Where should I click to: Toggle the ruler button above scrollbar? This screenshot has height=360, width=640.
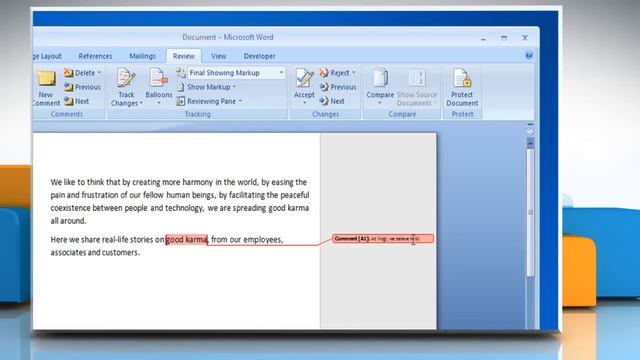(x=530, y=132)
